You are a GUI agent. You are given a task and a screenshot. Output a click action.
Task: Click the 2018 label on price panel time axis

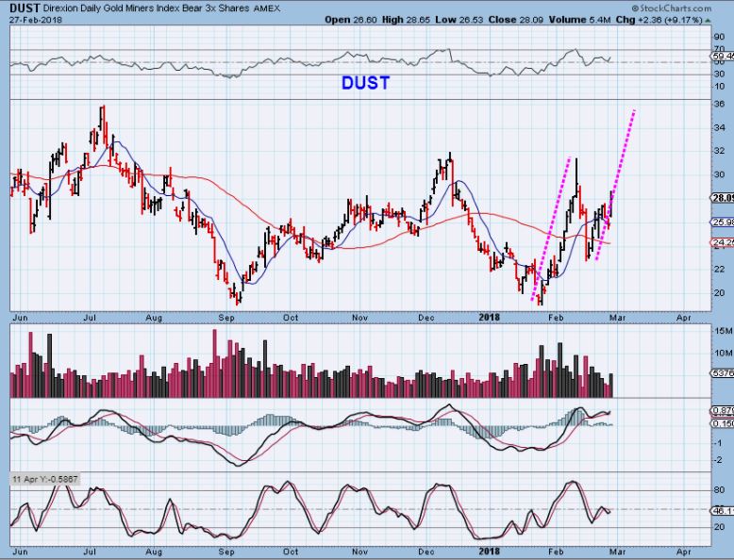point(489,318)
